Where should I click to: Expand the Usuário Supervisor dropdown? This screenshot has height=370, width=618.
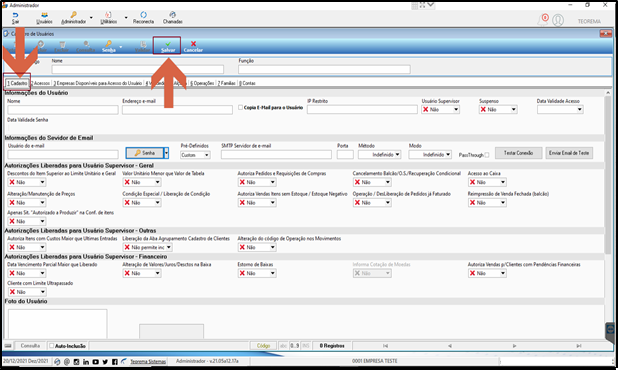tap(456, 110)
